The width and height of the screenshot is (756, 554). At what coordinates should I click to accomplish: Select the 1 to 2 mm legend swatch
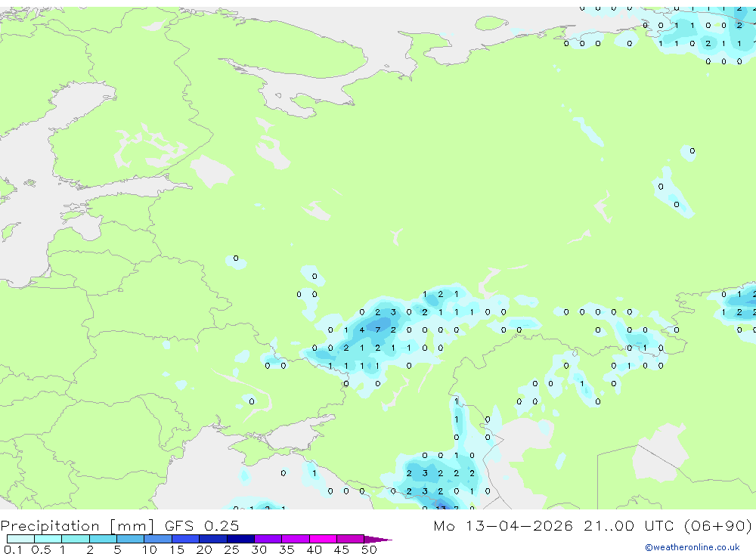coord(76,539)
